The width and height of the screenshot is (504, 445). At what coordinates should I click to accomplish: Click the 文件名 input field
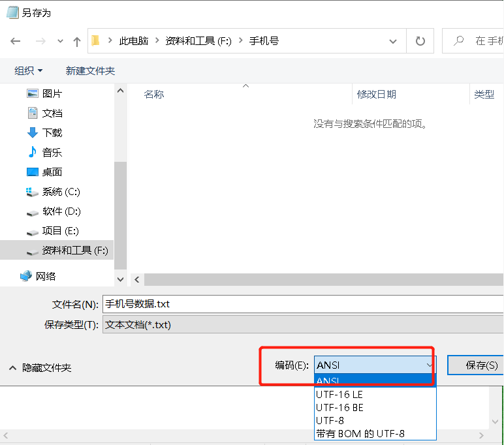pyautogui.click(x=303, y=304)
